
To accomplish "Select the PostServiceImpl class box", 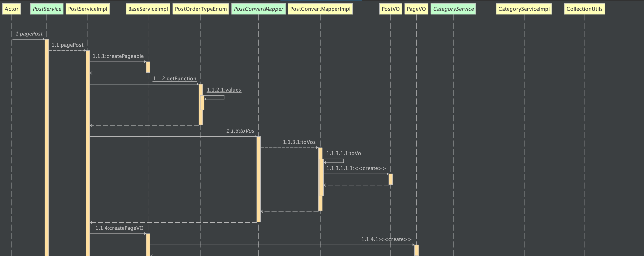I will (x=87, y=9).
